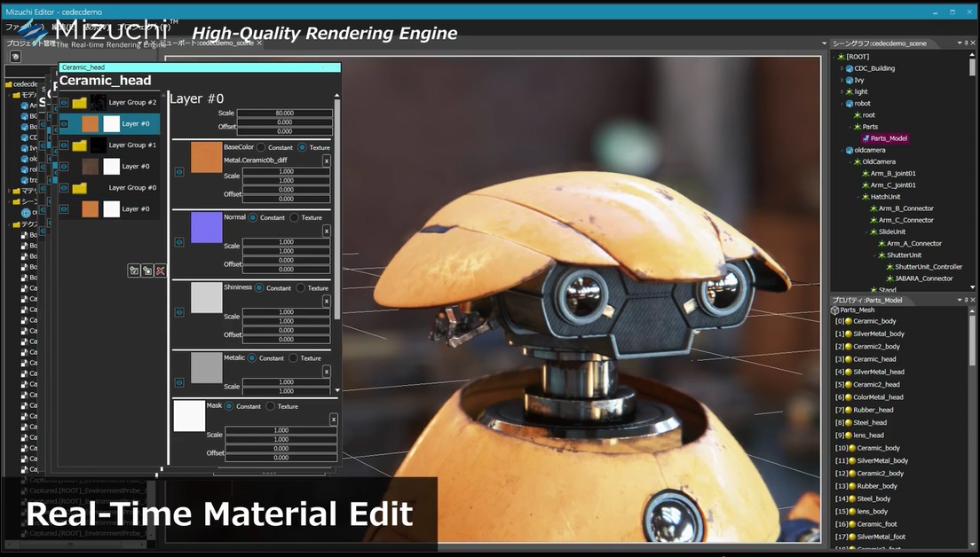Select Texture radio for Mask
Screen dimensions: 980x557
(x=271, y=406)
